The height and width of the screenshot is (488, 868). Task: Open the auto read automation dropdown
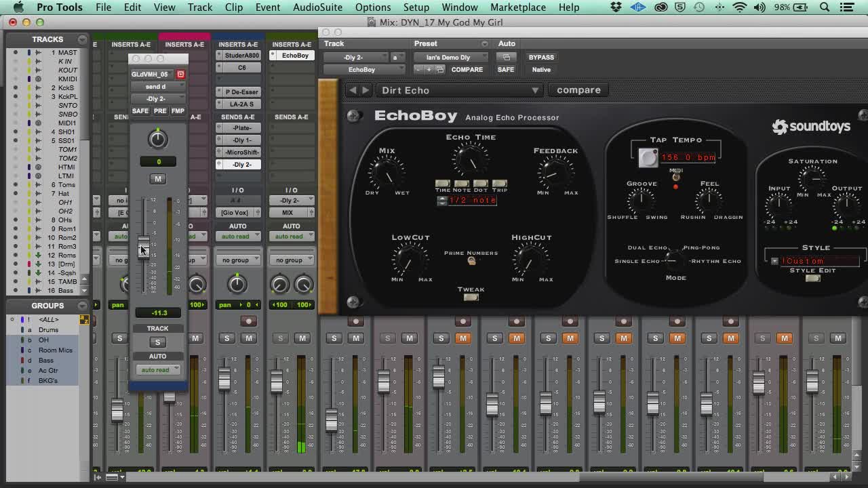tap(158, 370)
